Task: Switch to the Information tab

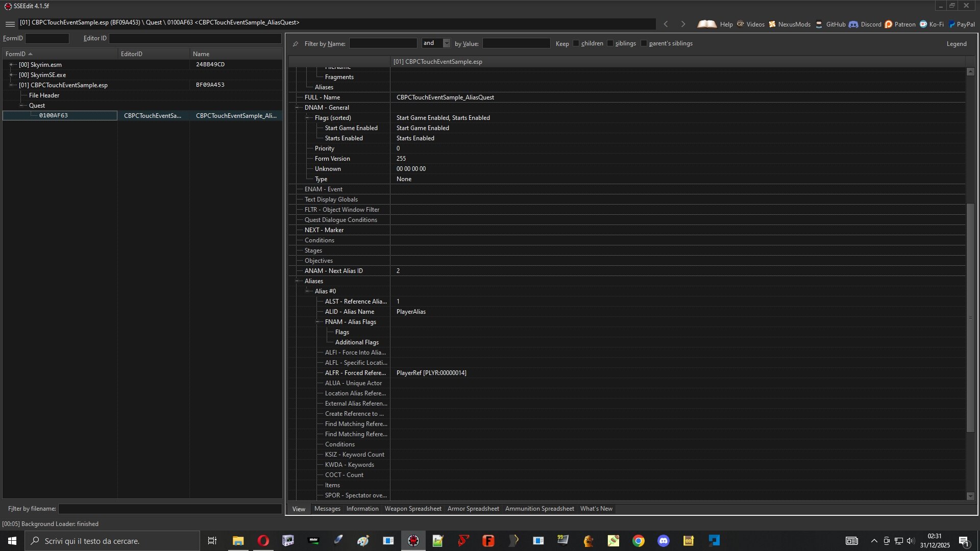Action: click(x=362, y=509)
